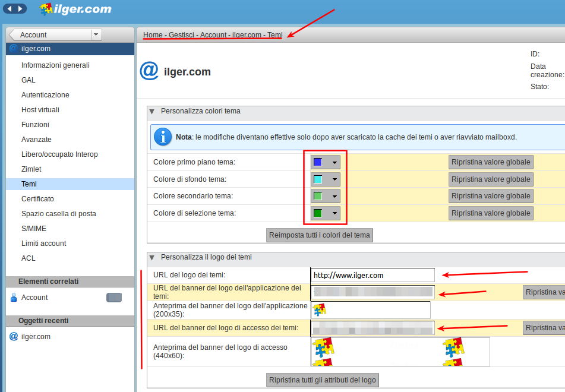Click Account under Elementi correlati
This screenshot has height=392, width=565.
tap(34, 297)
